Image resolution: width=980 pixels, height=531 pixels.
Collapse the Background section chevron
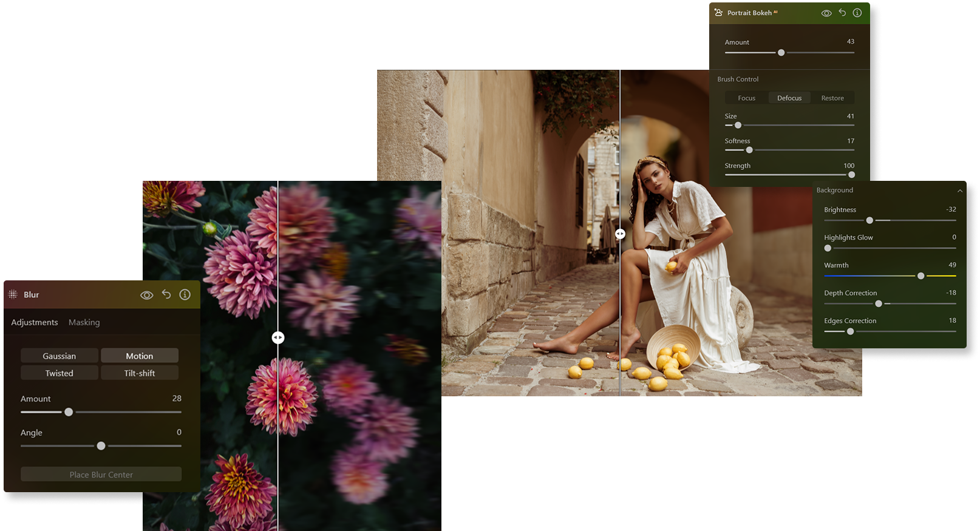pyautogui.click(x=960, y=191)
